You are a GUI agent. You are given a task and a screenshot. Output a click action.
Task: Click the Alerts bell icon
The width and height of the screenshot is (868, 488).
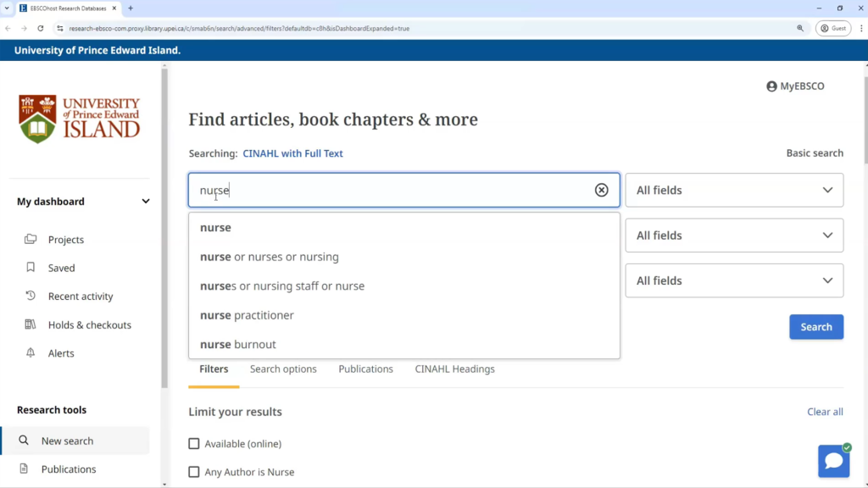point(31,353)
